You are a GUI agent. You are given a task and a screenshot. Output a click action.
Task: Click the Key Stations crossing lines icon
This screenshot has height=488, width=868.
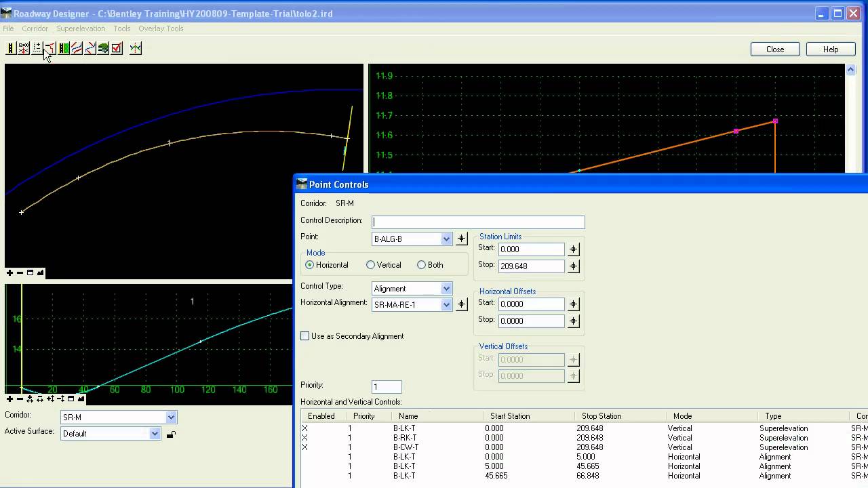(90, 48)
